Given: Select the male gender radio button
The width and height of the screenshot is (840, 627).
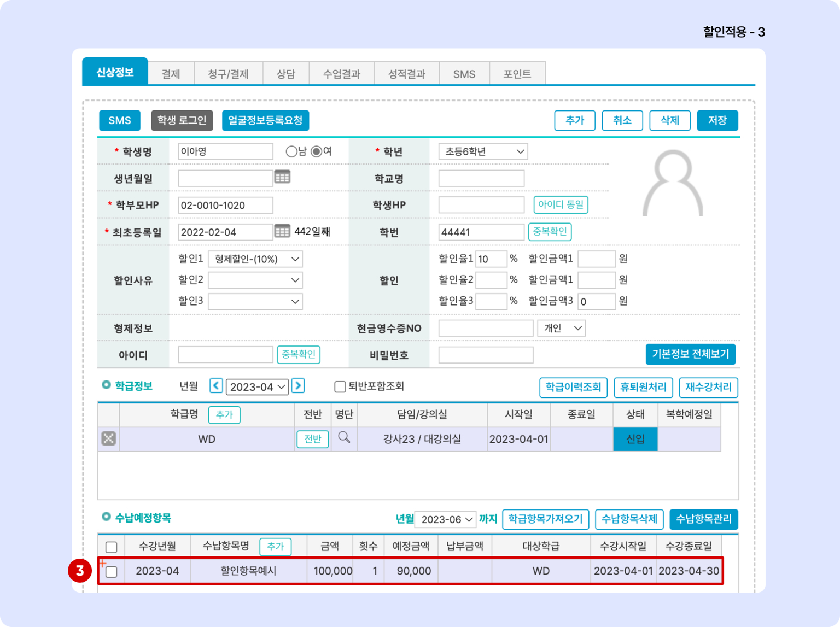Looking at the screenshot, I should coord(291,151).
